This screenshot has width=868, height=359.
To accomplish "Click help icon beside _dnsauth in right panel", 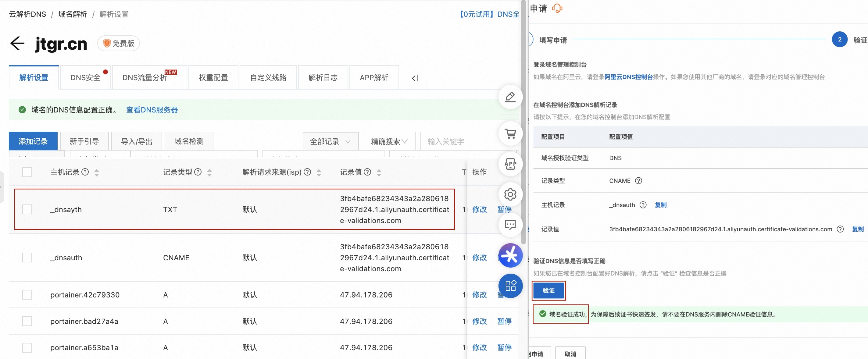I will (643, 205).
